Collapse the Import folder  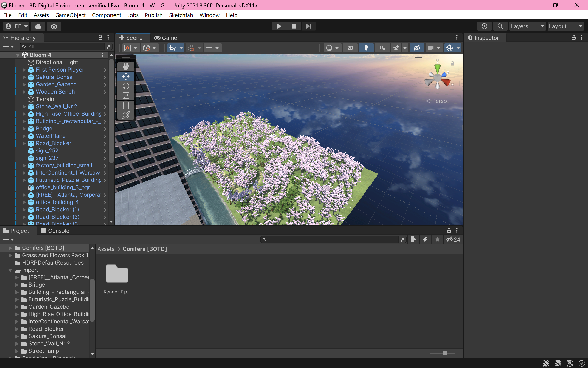coord(10,270)
